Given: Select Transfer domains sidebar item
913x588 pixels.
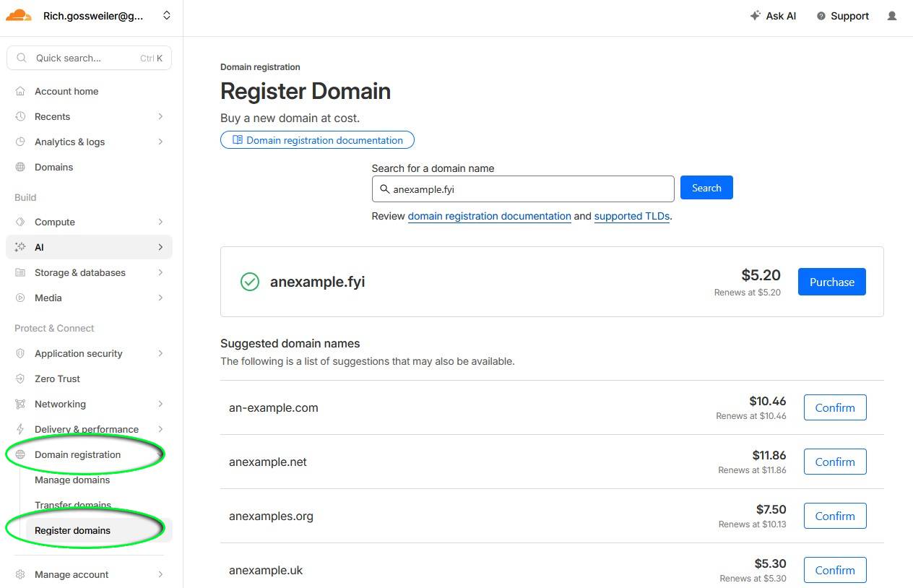Looking at the screenshot, I should [x=73, y=505].
